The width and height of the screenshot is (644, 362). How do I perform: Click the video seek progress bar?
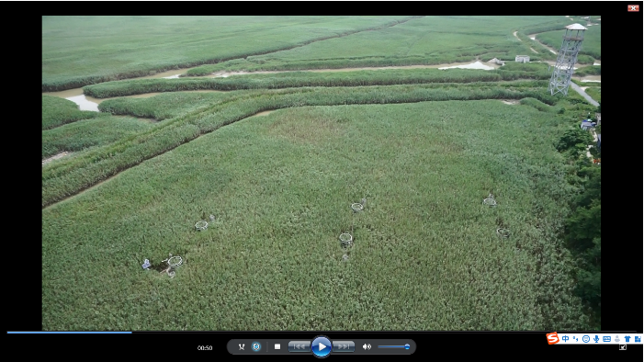coord(322,332)
